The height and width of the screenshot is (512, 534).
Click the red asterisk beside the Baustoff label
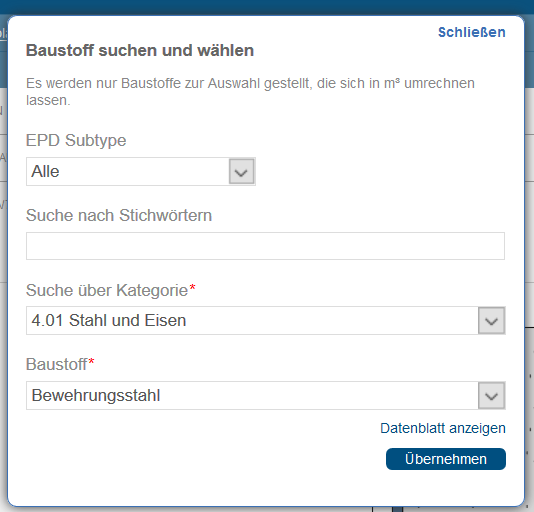(91, 362)
